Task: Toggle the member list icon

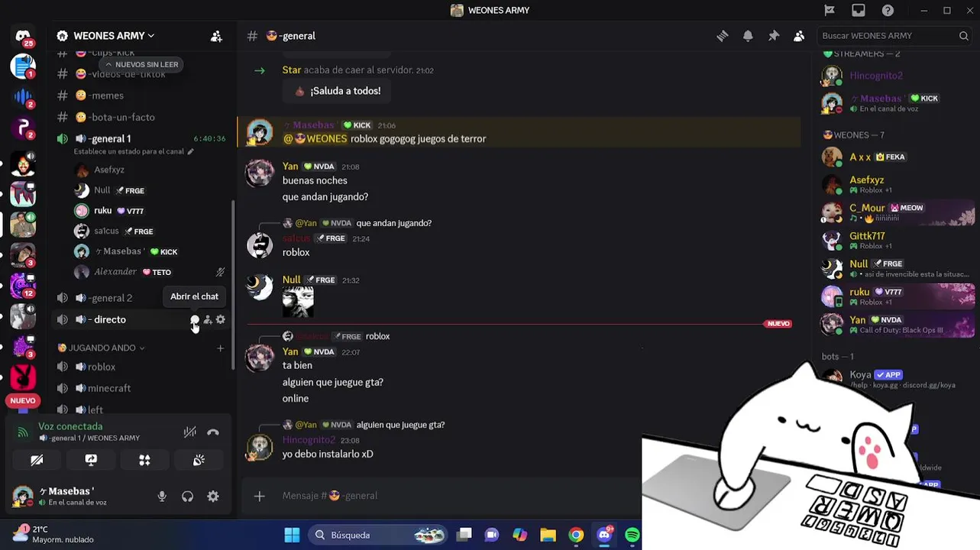Action: pos(799,36)
